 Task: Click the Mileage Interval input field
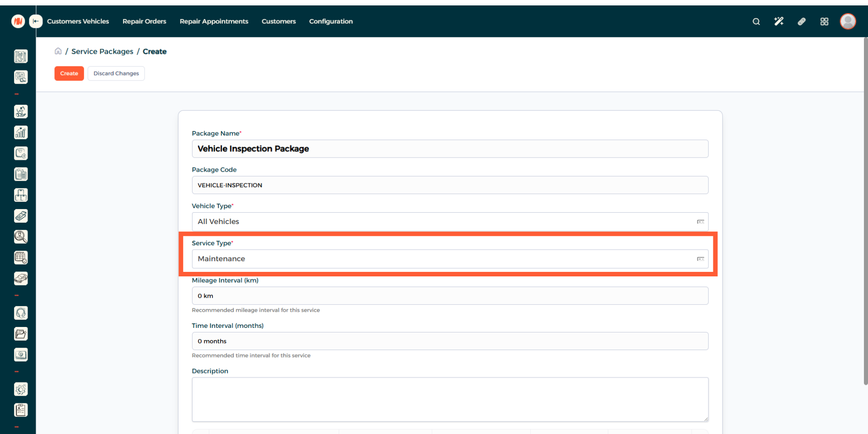click(449, 296)
